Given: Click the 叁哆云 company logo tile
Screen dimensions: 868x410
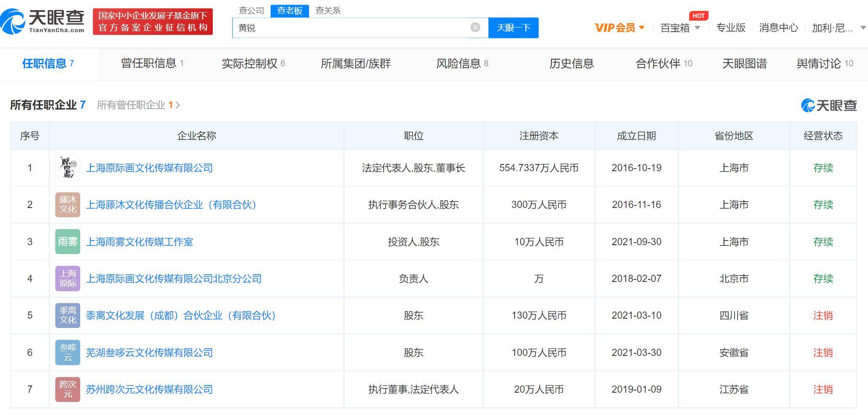Looking at the screenshot, I should [68, 353].
